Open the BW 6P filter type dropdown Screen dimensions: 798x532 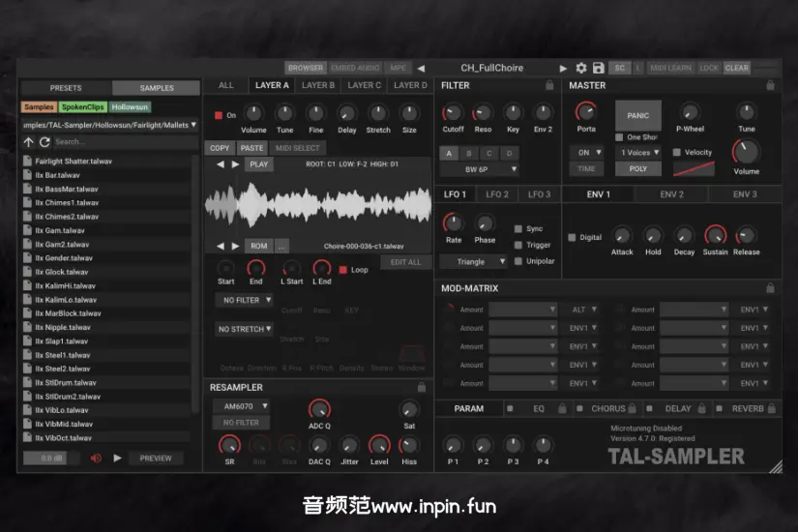(479, 169)
